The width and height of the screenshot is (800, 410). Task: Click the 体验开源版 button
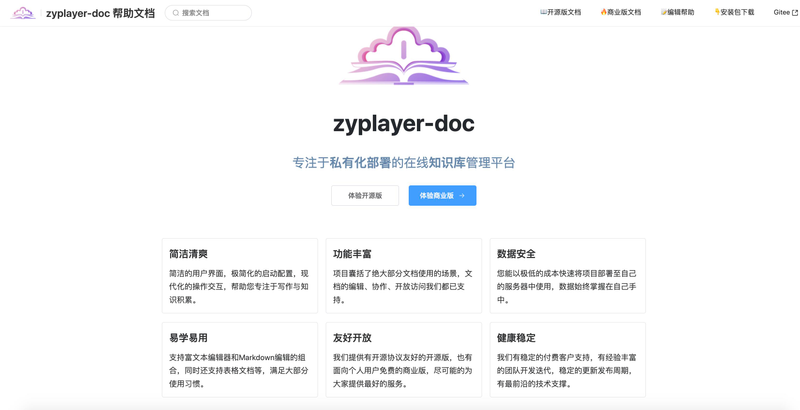coord(365,195)
